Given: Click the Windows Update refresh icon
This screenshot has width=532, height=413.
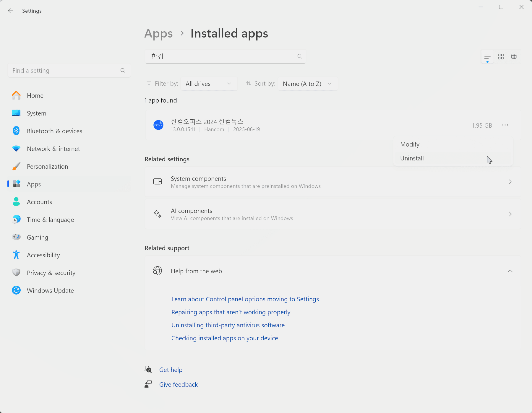Looking at the screenshot, I should pos(16,290).
